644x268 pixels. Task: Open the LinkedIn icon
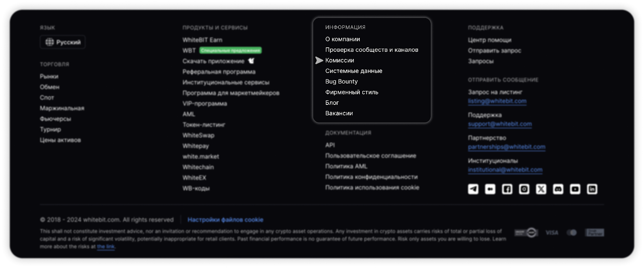tap(592, 189)
